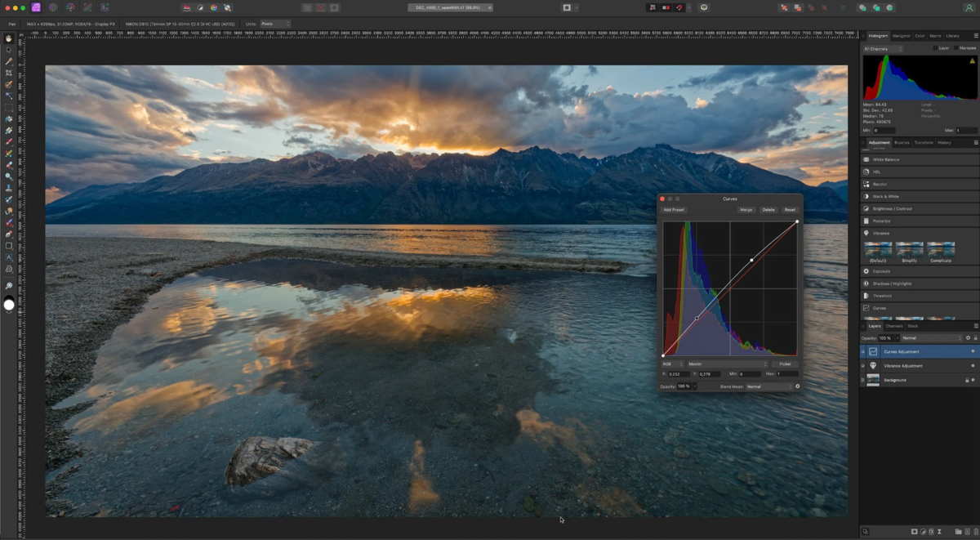The image size is (980, 540).
Task: Open the All Channels histogram dropdown
Action: 883,49
